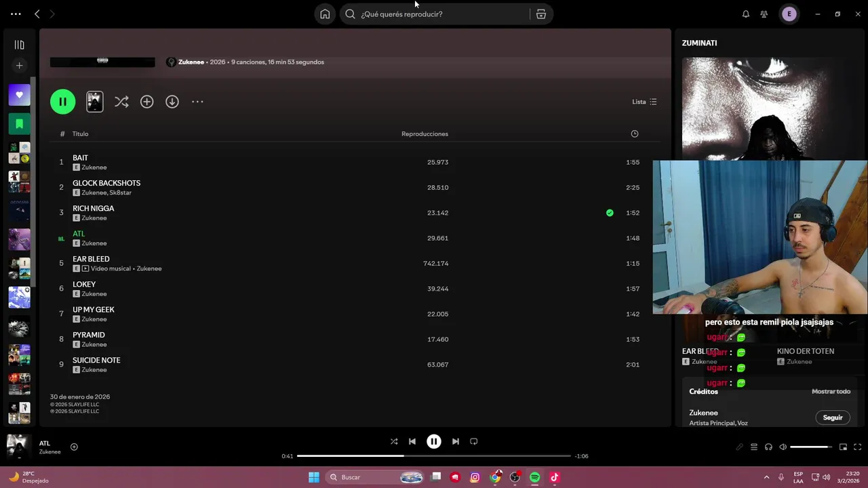Select the EAR BLEED track

pos(355,263)
